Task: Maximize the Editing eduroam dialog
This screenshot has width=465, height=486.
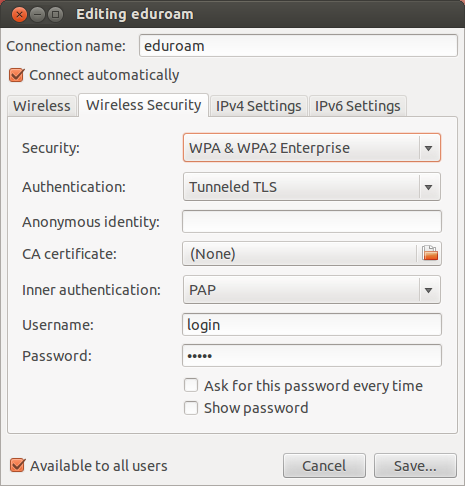Action: click(x=55, y=15)
